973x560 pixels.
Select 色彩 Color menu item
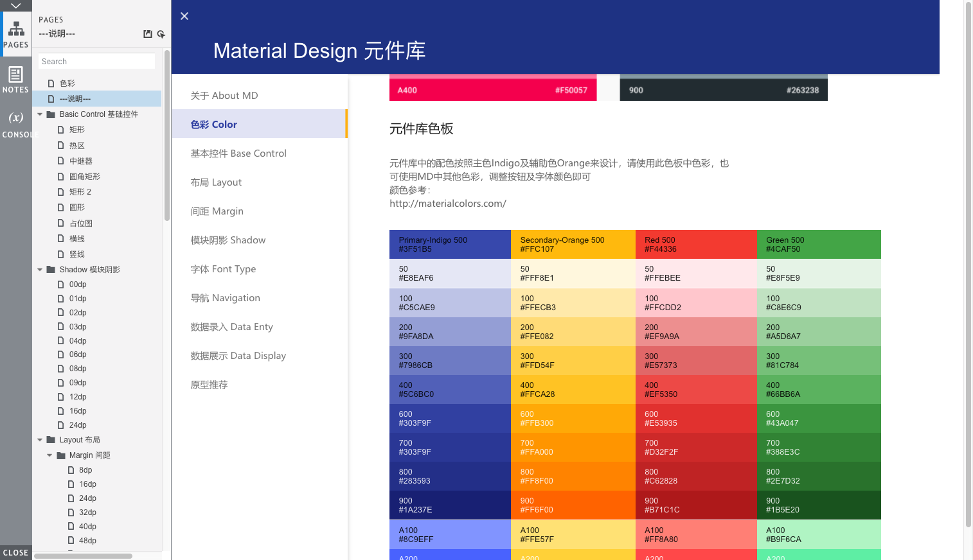(260, 124)
